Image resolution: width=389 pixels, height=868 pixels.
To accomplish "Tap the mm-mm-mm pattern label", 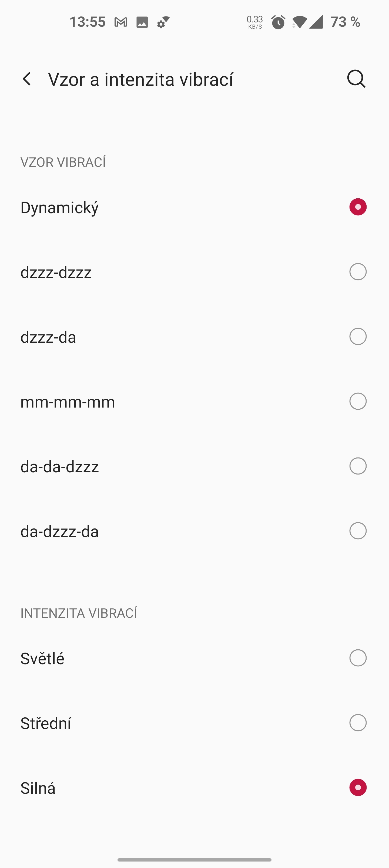I will tap(68, 402).
